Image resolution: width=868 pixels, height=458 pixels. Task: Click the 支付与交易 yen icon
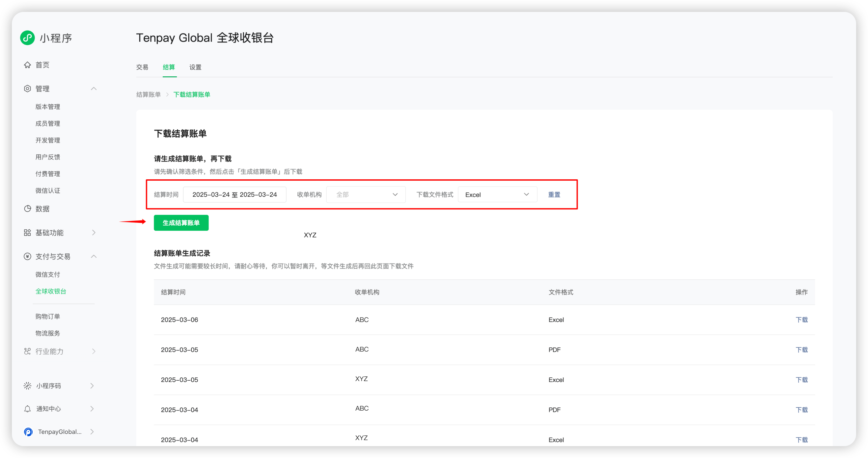[x=27, y=256]
